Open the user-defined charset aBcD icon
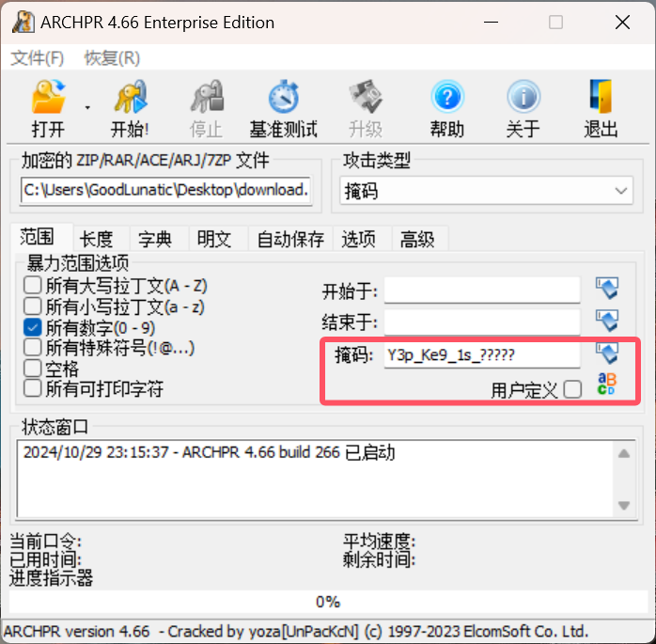Image resolution: width=656 pixels, height=644 pixels. pos(606,385)
